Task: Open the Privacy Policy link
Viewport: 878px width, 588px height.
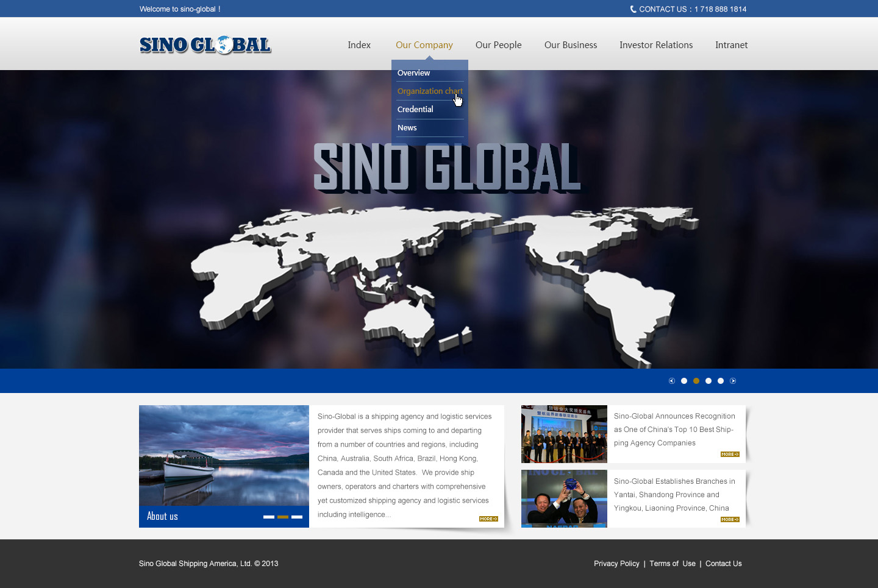Action: 616,564
